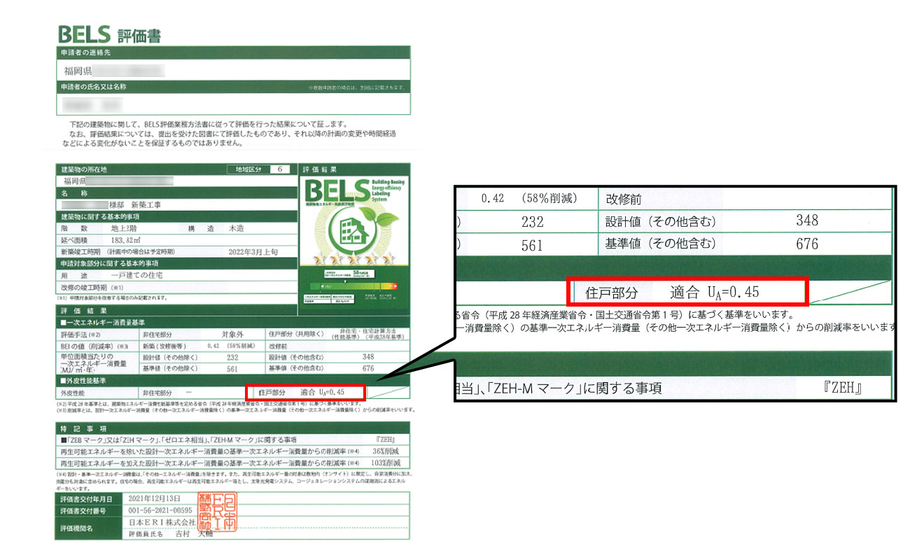
Task: Click the 対象外 value
Action: [x=232, y=335]
